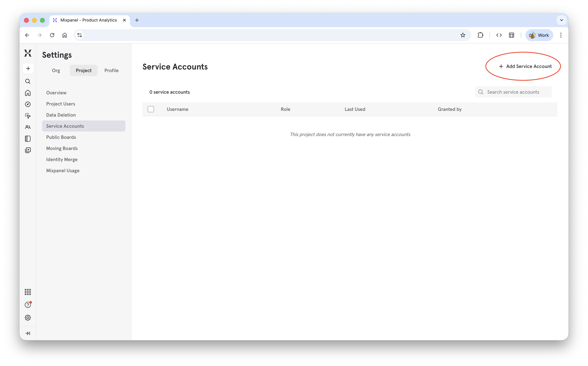Click the Mixpanel logo in the sidebar
The width and height of the screenshot is (588, 366).
(28, 53)
